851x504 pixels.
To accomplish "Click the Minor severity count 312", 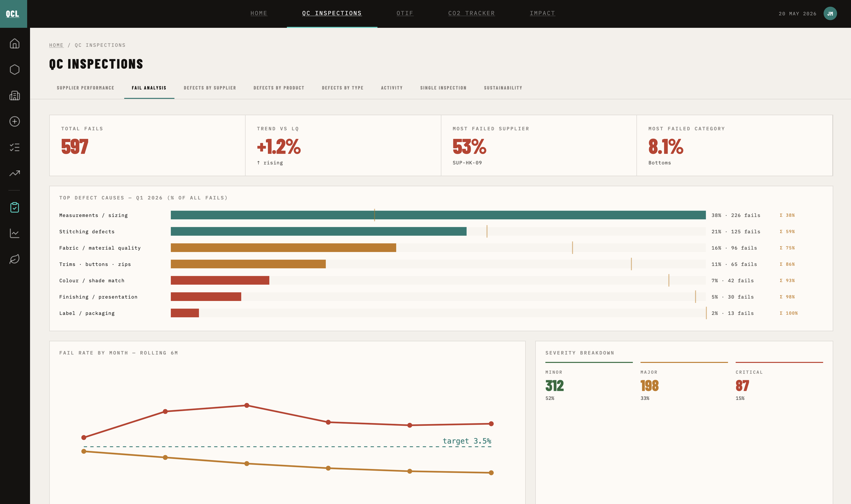I will 555,386.
